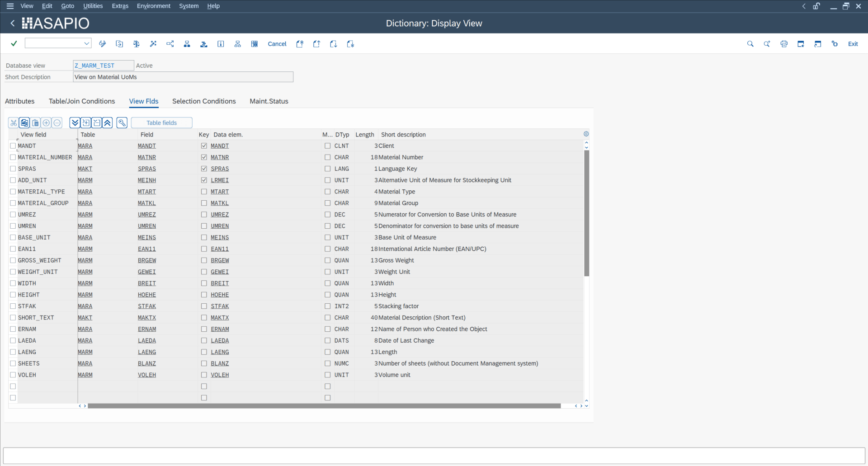The image size is (868, 466).
Task: Click the Find Next magnifier-plus icon
Action: pos(767,44)
